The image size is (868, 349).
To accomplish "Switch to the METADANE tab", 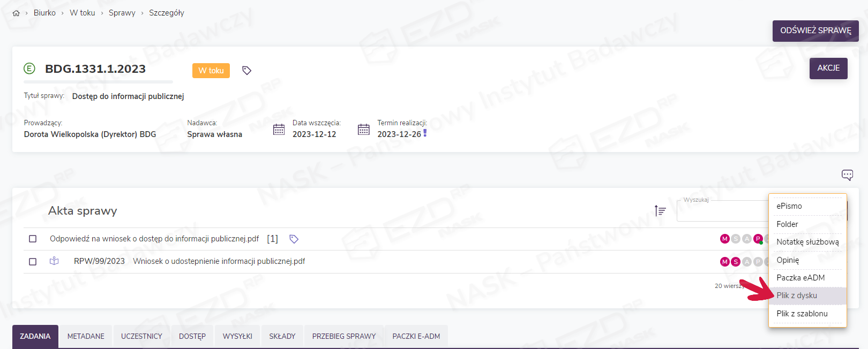I will tap(86, 337).
